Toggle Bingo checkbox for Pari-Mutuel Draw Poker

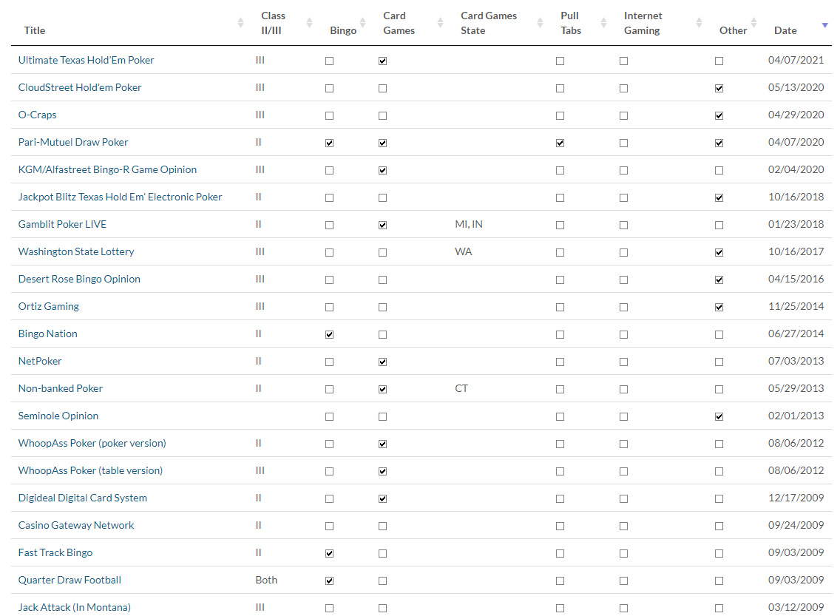point(330,143)
